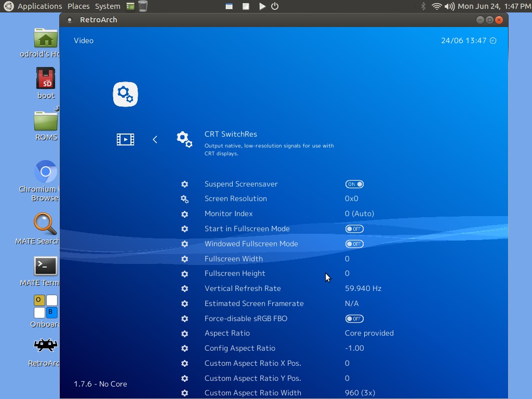Toggle Suspend Screensaver switch off
The image size is (532, 399).
(354, 184)
